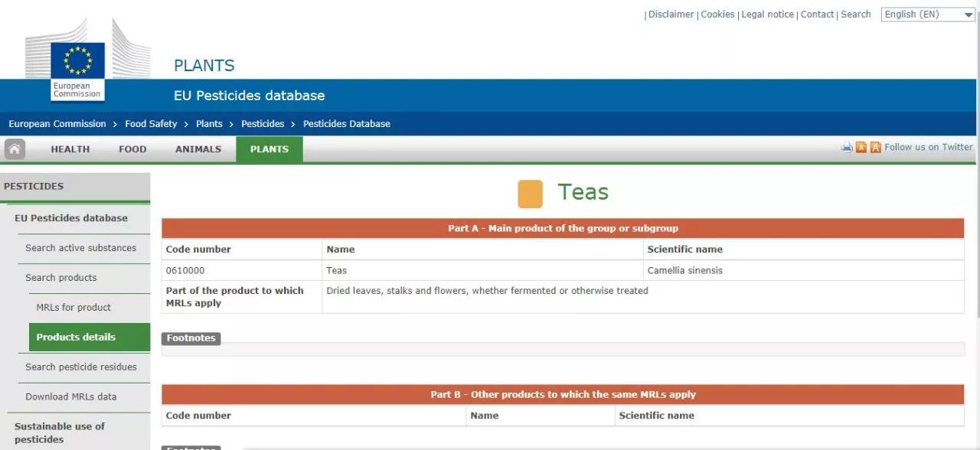Click the orange square icon beside Teas
This screenshot has height=450, width=980.
530,194
